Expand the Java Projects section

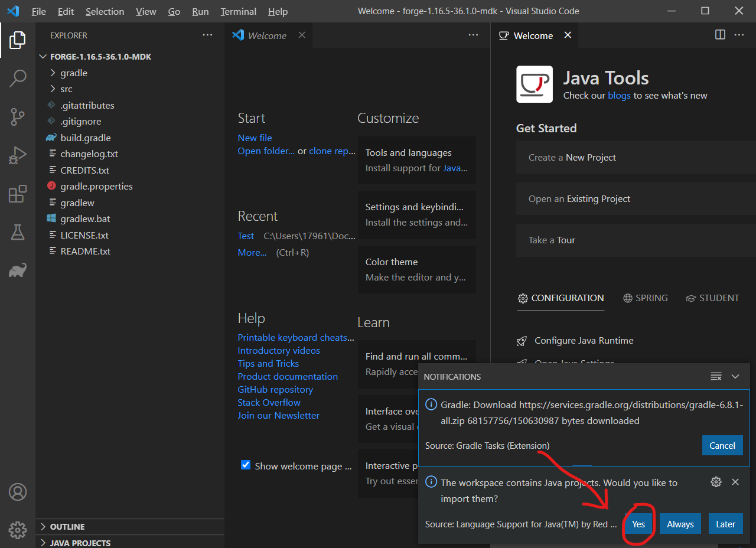click(80, 543)
